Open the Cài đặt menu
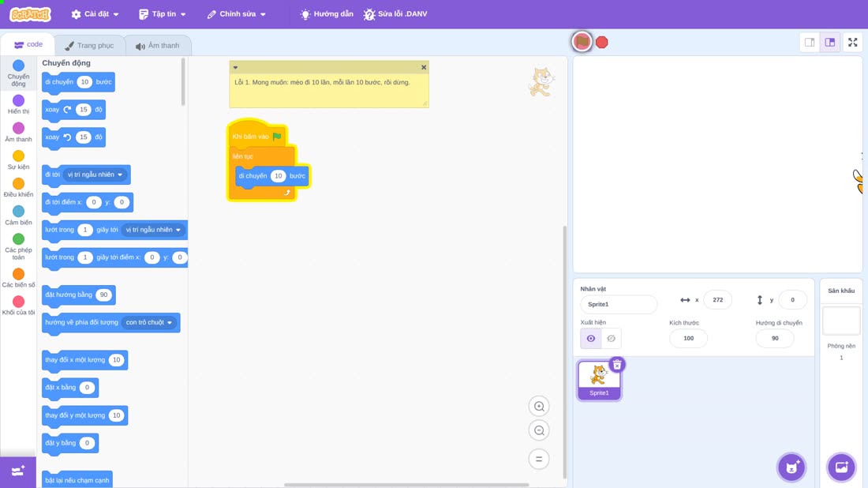The width and height of the screenshot is (868, 488). pos(95,14)
